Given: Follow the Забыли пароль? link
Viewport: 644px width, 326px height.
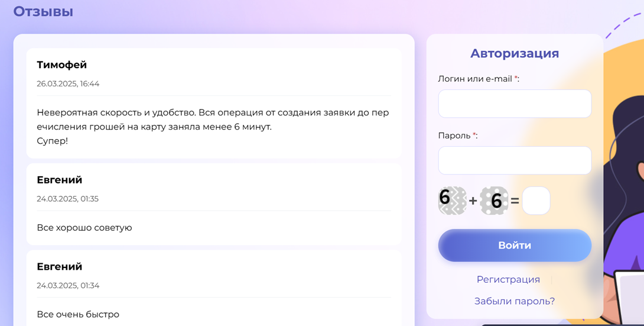Looking at the screenshot, I should coord(515,301).
